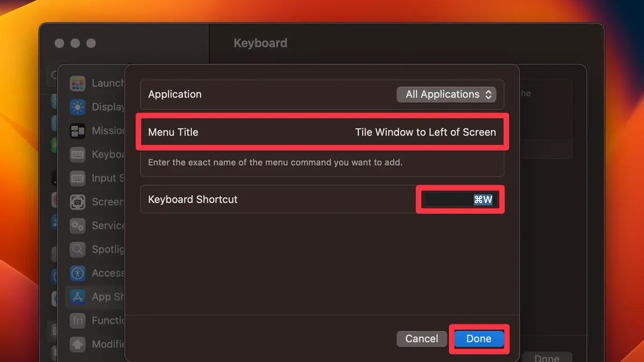Click the gray Done button behind dialog

tap(546, 358)
